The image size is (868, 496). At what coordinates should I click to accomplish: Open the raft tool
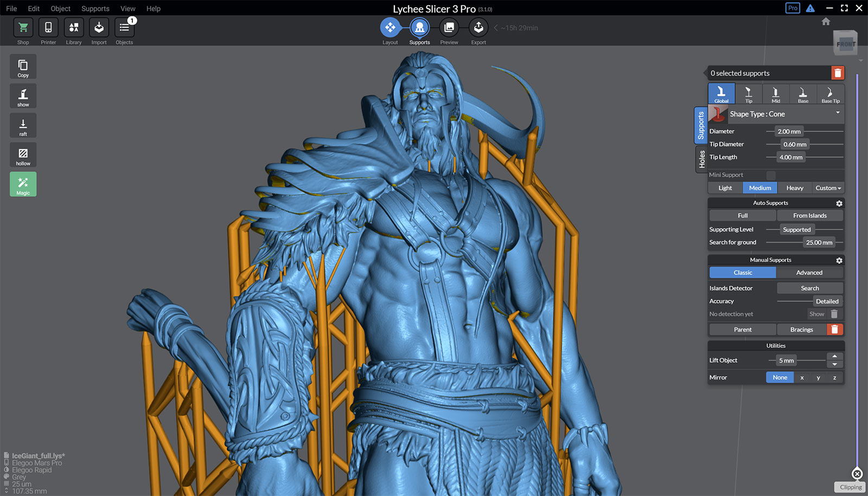[x=23, y=125]
